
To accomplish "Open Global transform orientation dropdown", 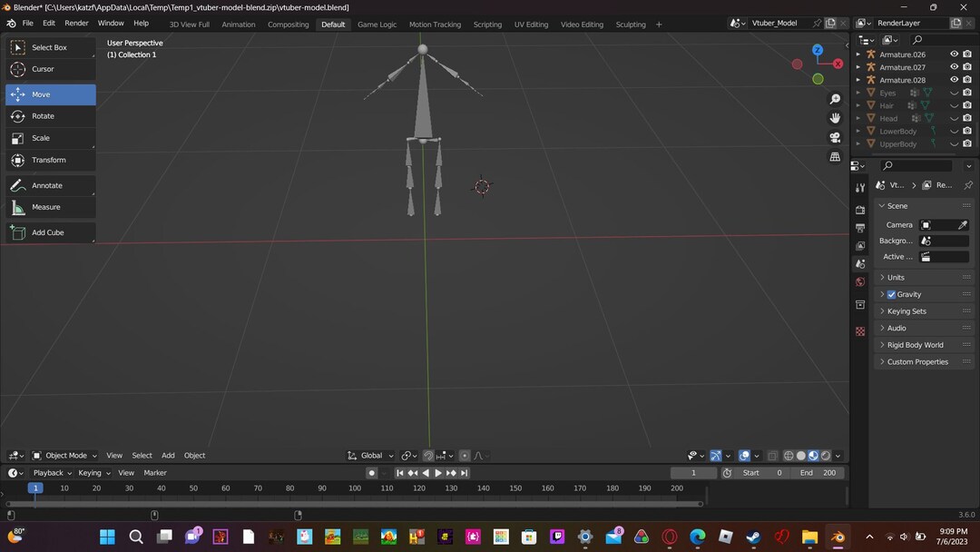I will 370,456.
